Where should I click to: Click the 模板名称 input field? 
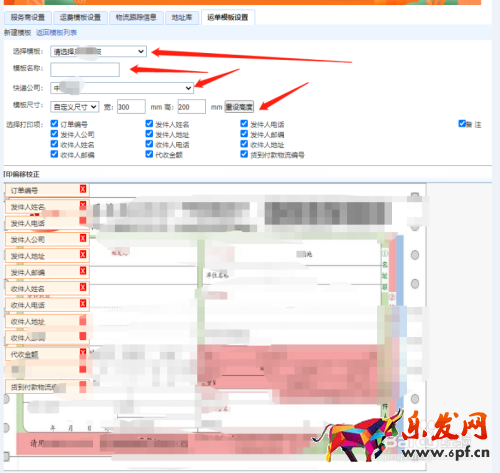pos(85,70)
